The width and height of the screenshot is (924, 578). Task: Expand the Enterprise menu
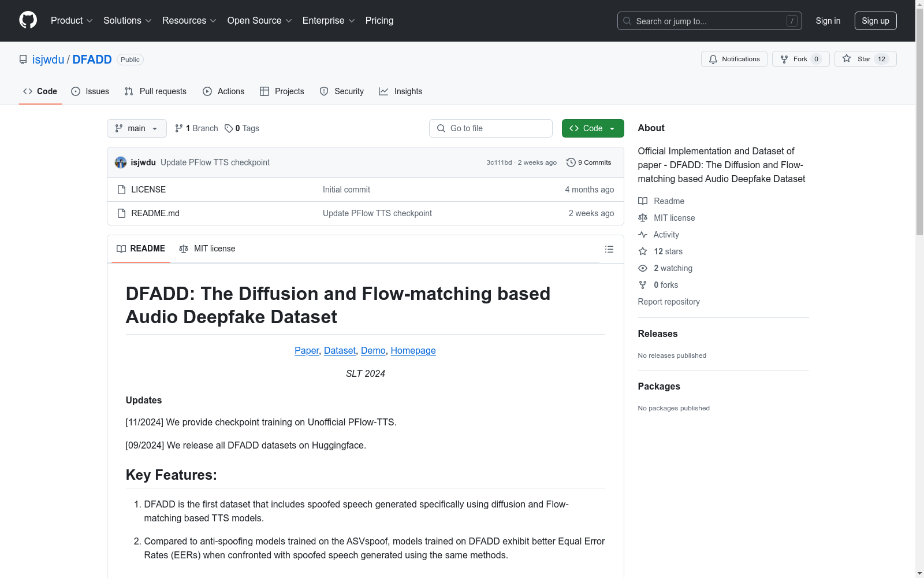pos(329,20)
